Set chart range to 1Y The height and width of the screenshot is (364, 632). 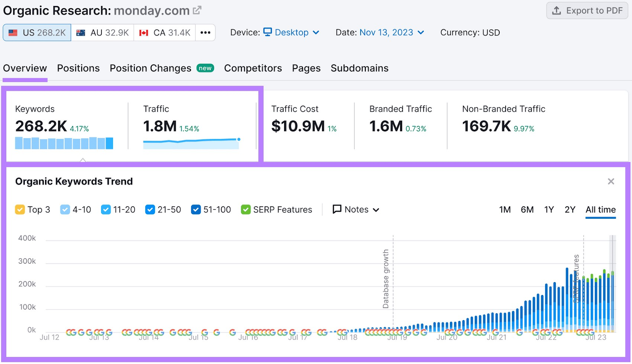pos(549,210)
